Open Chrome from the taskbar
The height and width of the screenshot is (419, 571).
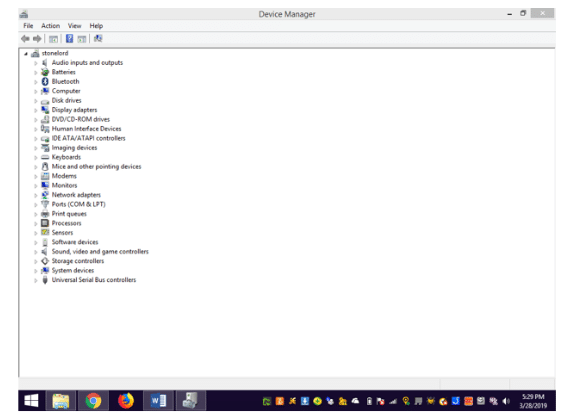point(93,401)
